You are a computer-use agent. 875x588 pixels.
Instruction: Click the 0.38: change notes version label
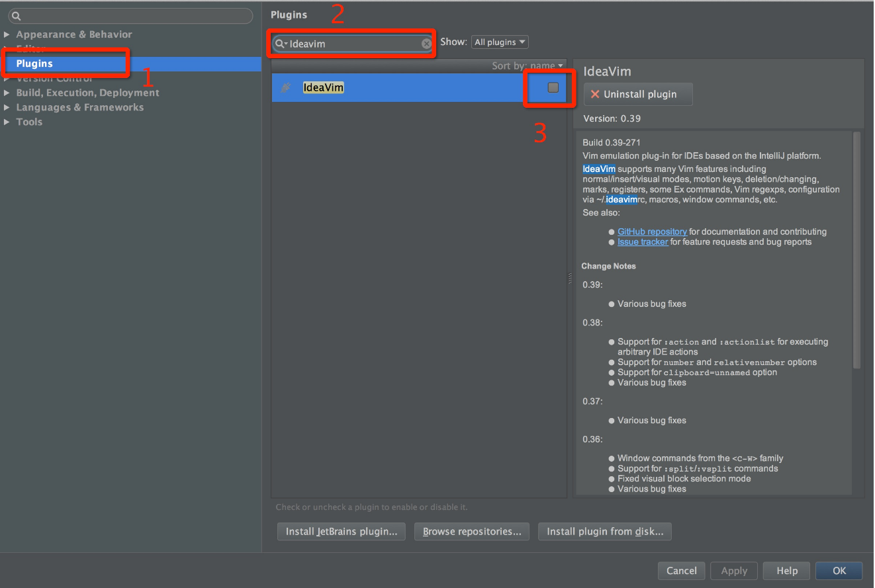(592, 323)
